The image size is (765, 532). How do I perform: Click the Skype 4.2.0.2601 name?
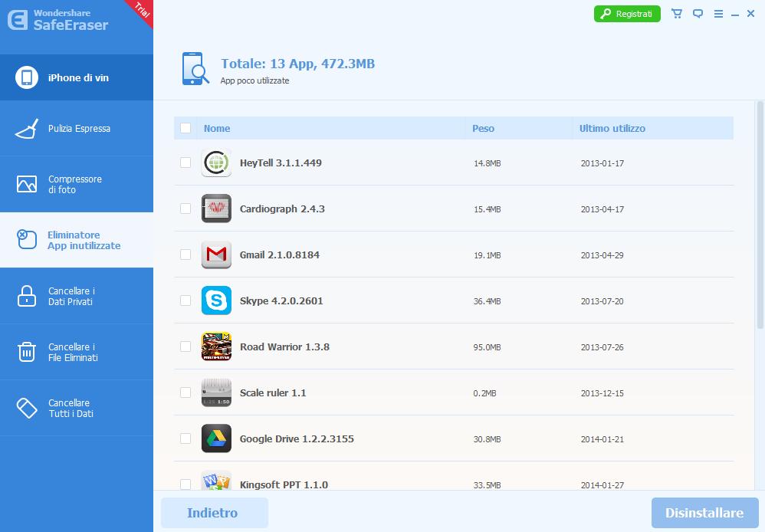click(281, 300)
